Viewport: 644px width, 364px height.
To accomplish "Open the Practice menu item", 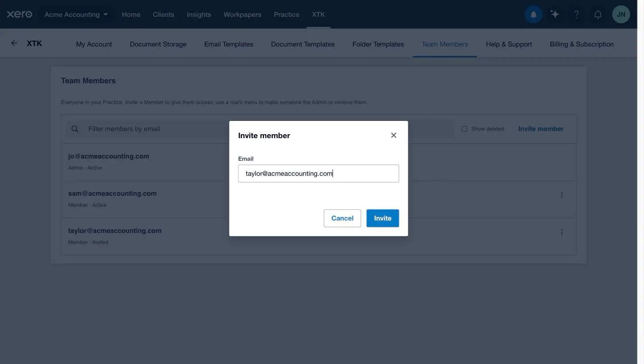I will tap(287, 14).
